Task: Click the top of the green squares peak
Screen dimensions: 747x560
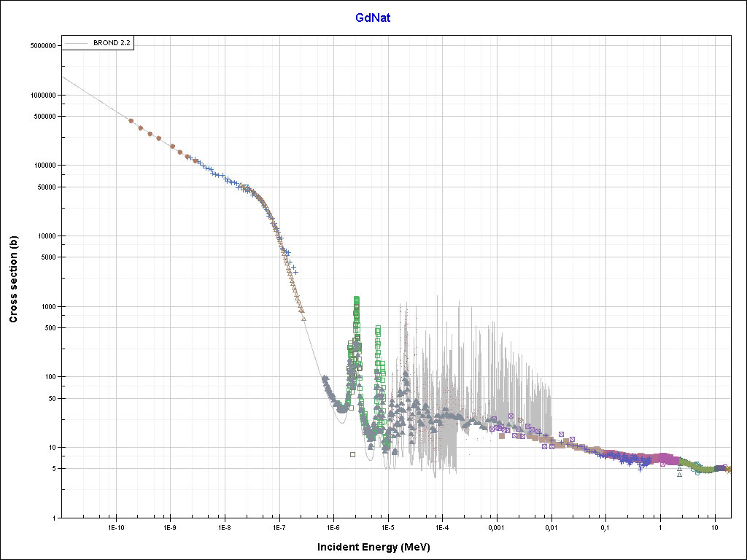Action: point(357,299)
